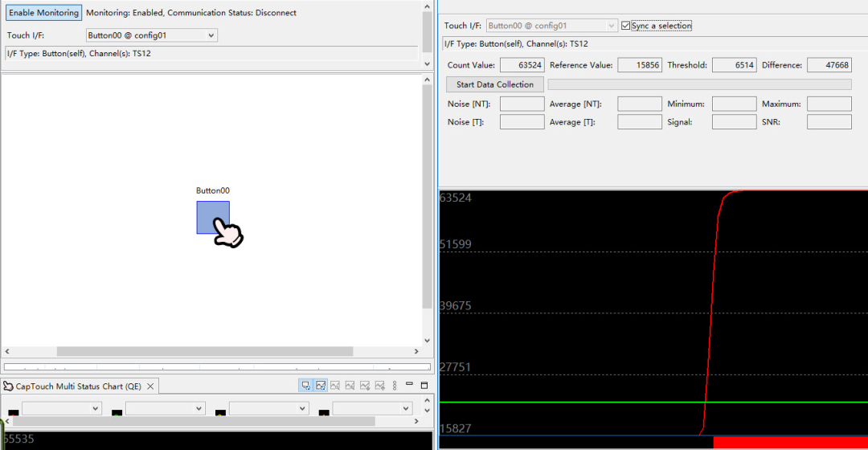Click the Threshold value field
868x450 pixels.
point(734,65)
